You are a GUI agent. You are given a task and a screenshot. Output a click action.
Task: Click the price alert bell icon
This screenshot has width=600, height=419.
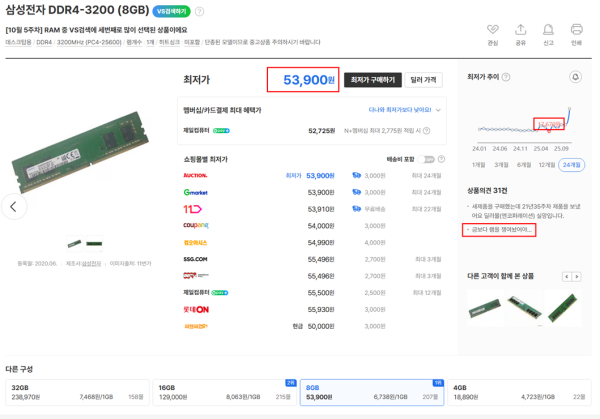tap(575, 77)
